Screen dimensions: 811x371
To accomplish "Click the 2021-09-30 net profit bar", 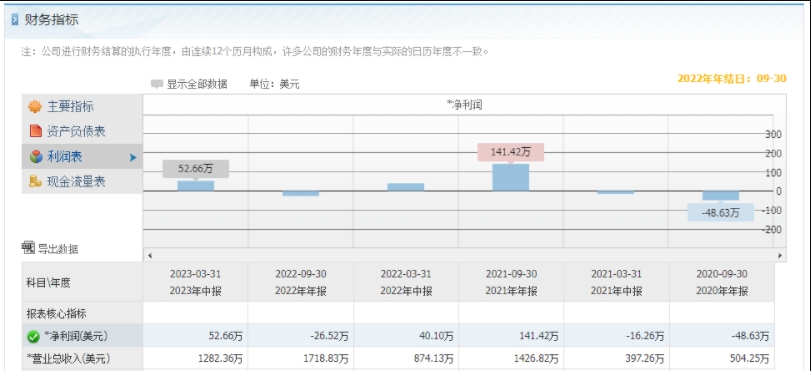I will pos(510,177).
